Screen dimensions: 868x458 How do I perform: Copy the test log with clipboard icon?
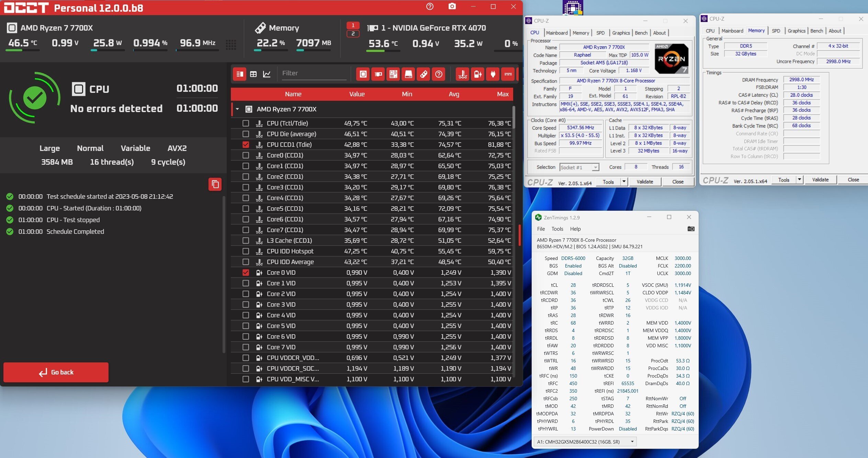tap(215, 184)
